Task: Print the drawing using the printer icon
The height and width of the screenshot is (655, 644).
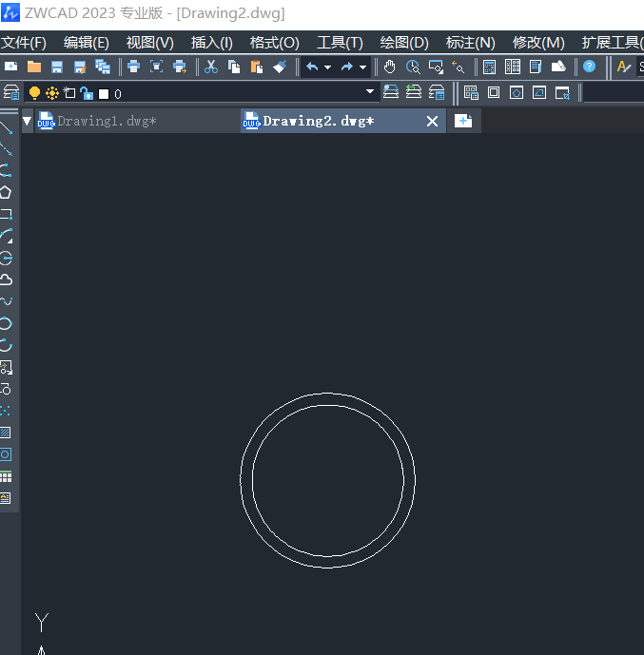Action: tap(134, 67)
